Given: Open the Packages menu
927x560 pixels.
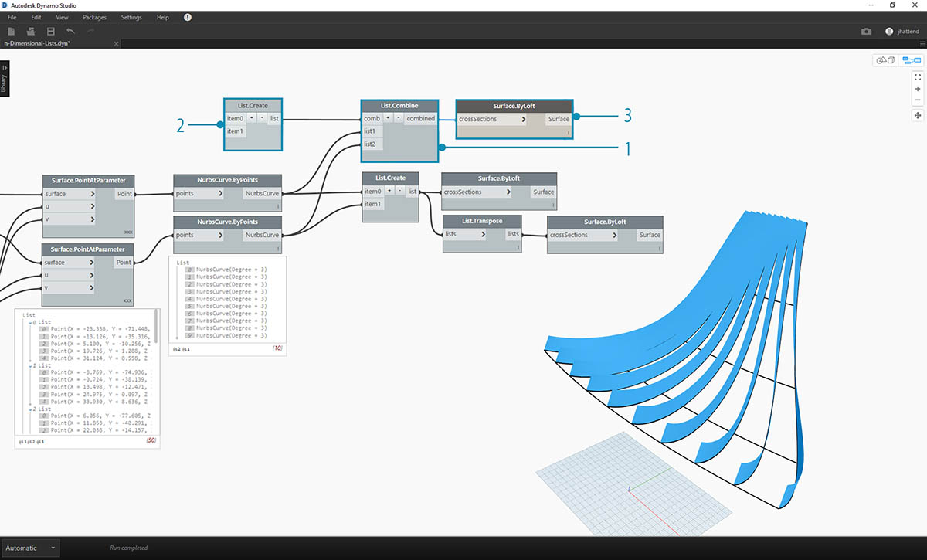Looking at the screenshot, I should tap(94, 17).
